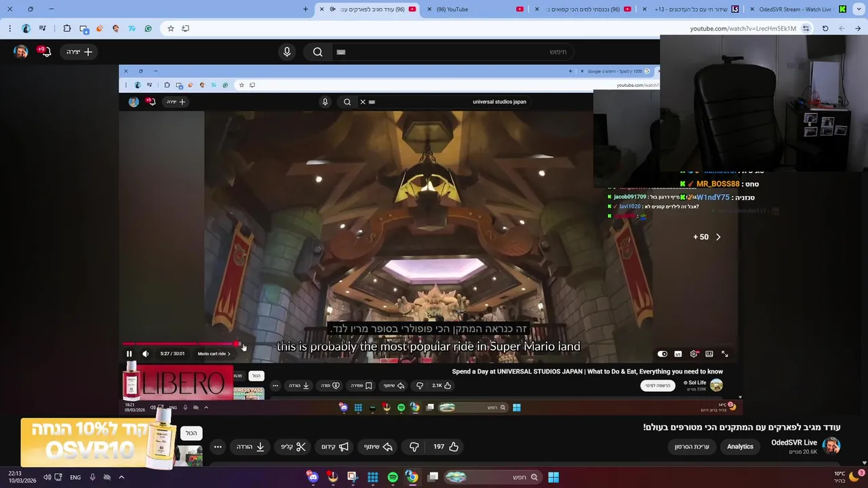The height and width of the screenshot is (488, 868).
Task: Switch to the '(96) YouTube' browser tab
Action: 475,9
